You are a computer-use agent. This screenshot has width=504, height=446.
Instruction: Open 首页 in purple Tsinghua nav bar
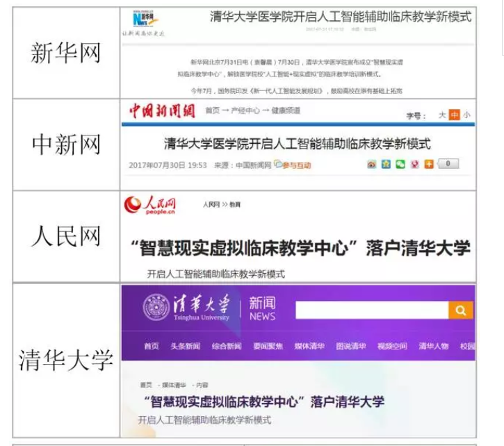tap(152, 346)
